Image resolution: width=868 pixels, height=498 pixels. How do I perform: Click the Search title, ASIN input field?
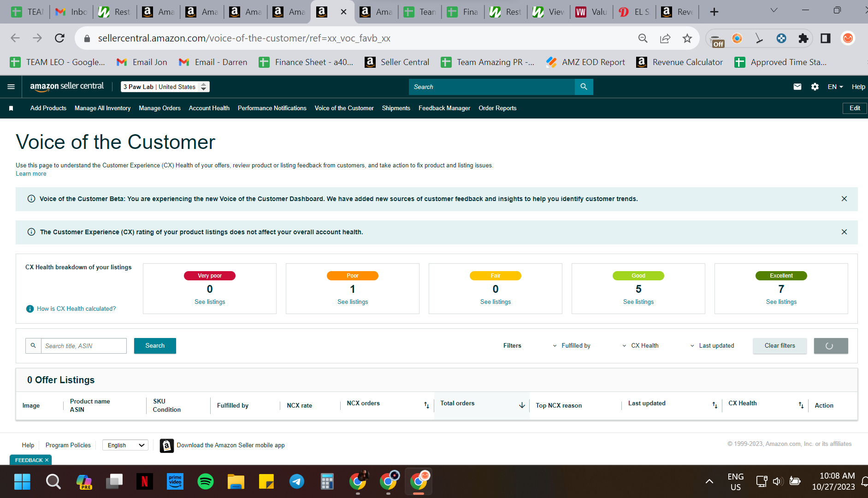[84, 346]
